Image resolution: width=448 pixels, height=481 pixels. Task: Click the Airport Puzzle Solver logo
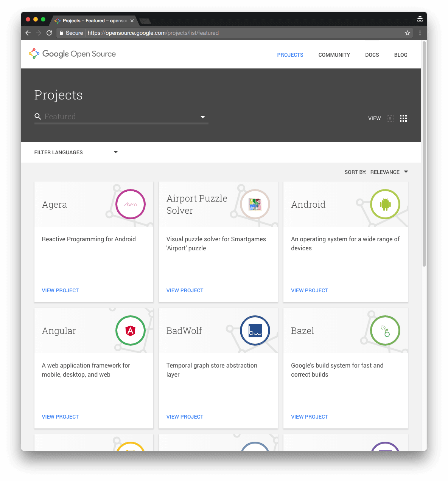[255, 204]
